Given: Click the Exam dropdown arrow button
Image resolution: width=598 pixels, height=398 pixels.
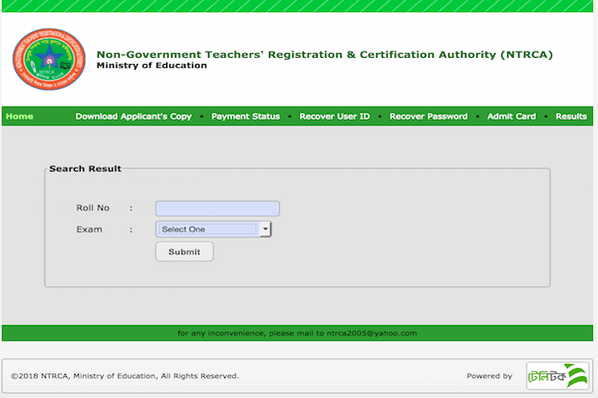Looking at the screenshot, I should (x=265, y=229).
